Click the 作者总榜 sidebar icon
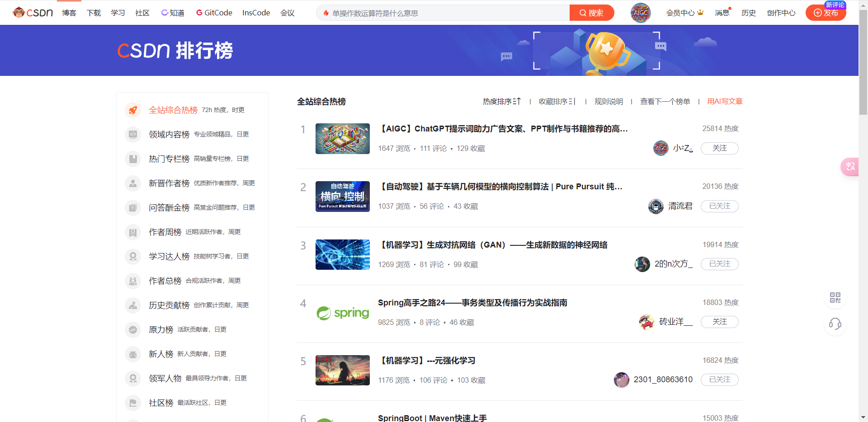This screenshot has width=868, height=422. click(x=133, y=281)
